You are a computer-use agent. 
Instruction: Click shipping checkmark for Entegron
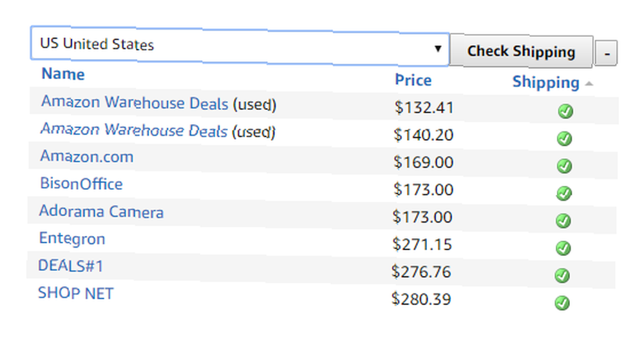[x=563, y=248]
